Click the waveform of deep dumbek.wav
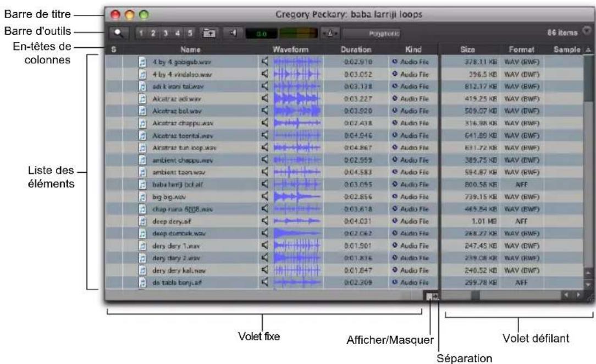This screenshot has height=364, width=596. [x=297, y=233]
